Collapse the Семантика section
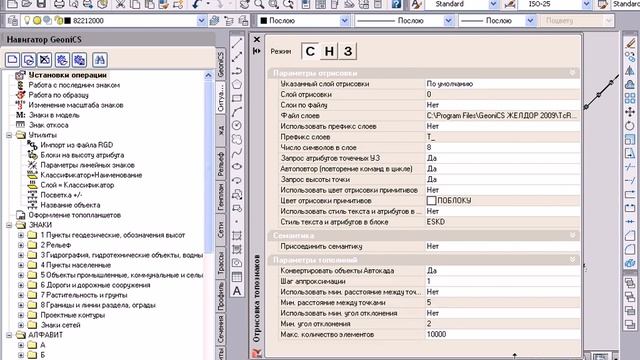Screen dimensions: 640x360 (x=572, y=236)
